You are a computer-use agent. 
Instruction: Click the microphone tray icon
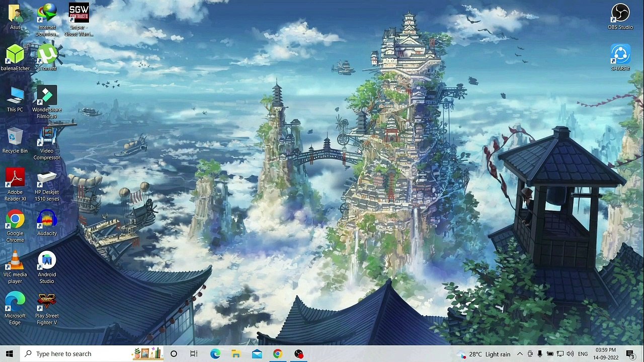click(540, 354)
